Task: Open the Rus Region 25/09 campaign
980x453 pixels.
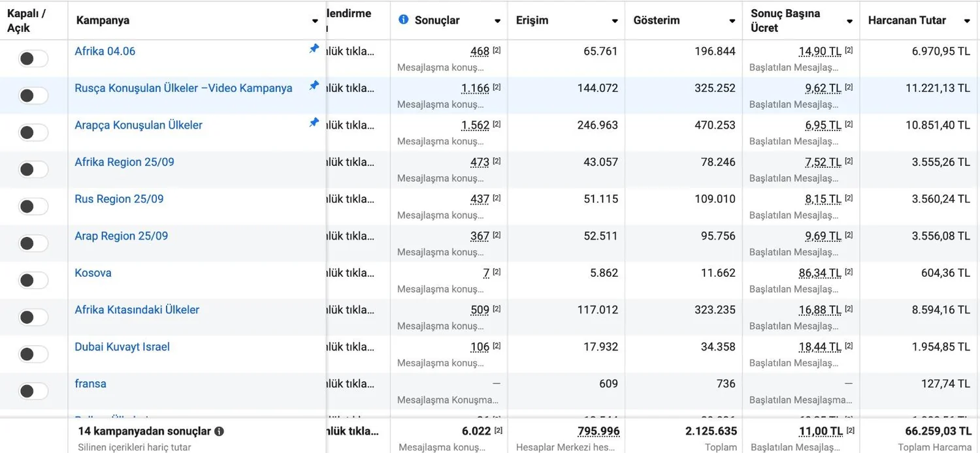Action: coord(119,199)
